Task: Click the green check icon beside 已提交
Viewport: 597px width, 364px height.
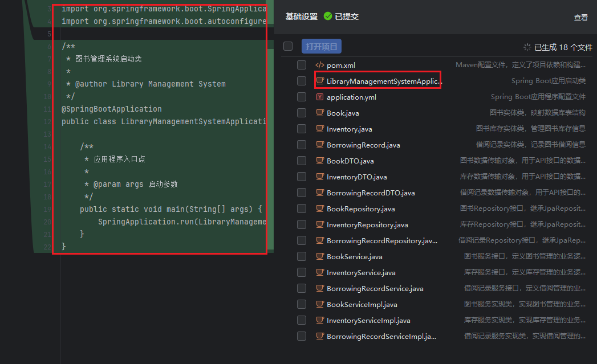Action: click(328, 17)
